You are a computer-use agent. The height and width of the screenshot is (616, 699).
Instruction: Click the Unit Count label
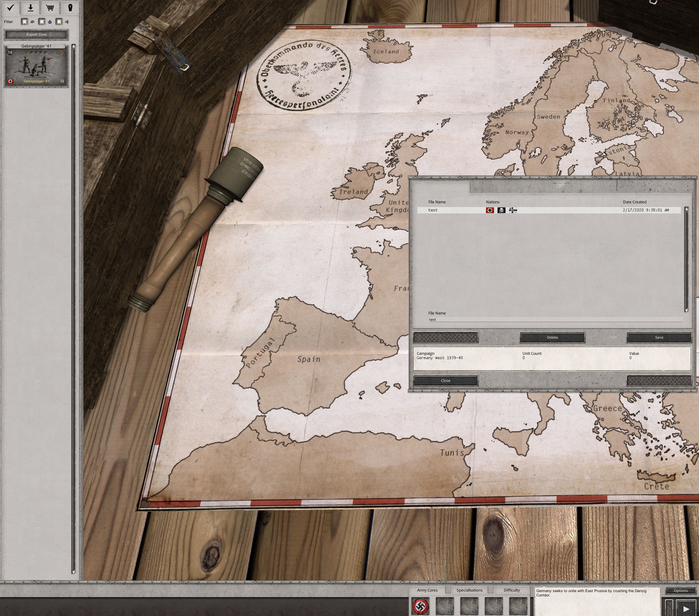click(x=532, y=353)
